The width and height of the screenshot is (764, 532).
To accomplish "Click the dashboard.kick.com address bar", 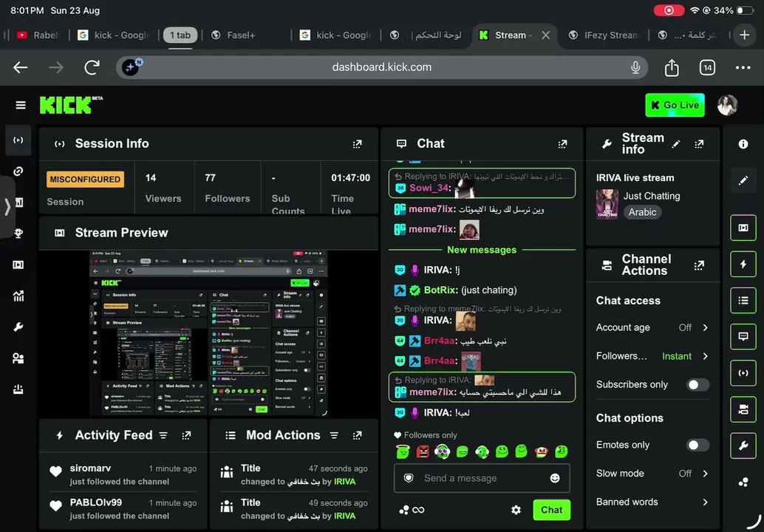I will [x=381, y=67].
